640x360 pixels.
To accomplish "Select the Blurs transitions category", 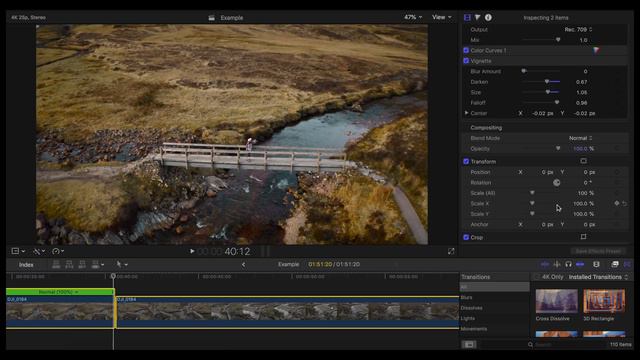I will tap(494, 298).
